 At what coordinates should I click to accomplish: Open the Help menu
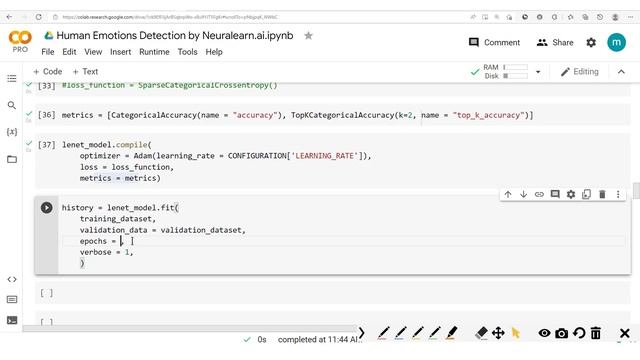coord(214,52)
